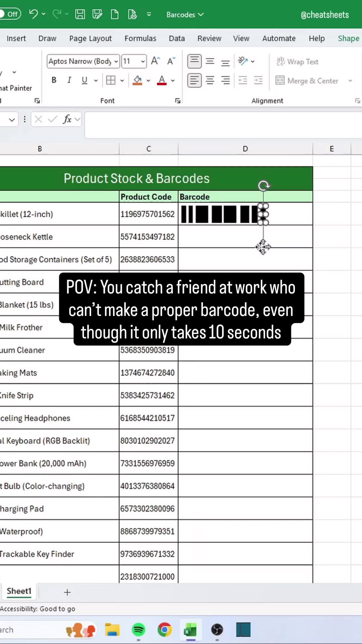Click the Orientation angled text icon
This screenshot has height=644, width=362.
point(243,61)
